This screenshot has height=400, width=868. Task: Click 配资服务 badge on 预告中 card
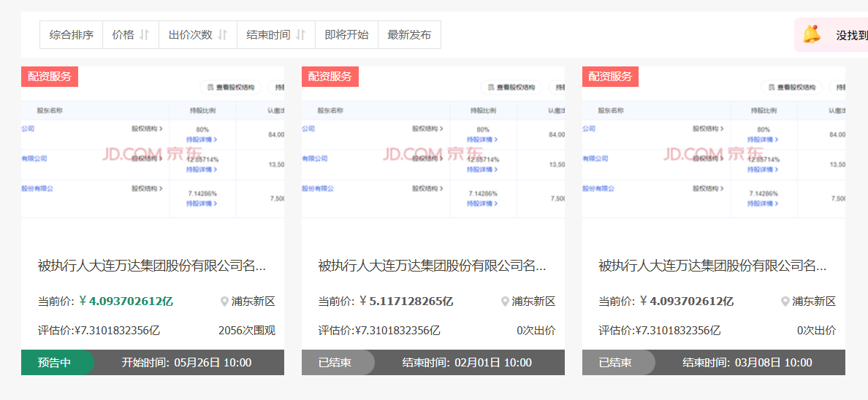coord(50,77)
